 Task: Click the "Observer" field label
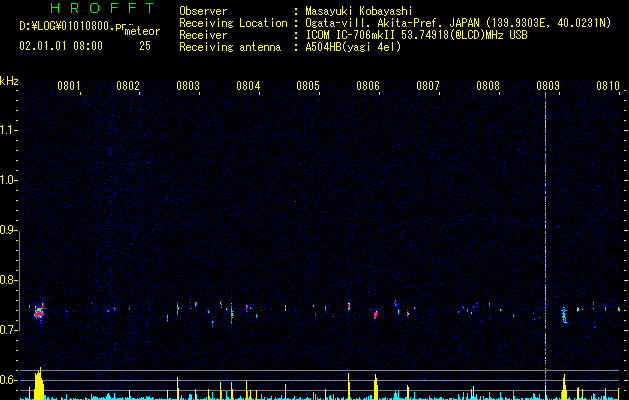(203, 11)
